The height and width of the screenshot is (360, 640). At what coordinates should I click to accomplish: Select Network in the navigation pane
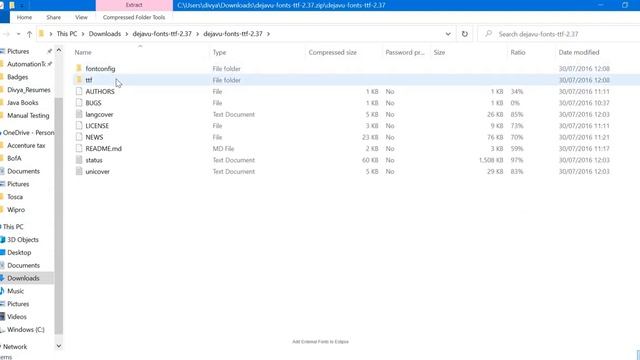coord(15,347)
